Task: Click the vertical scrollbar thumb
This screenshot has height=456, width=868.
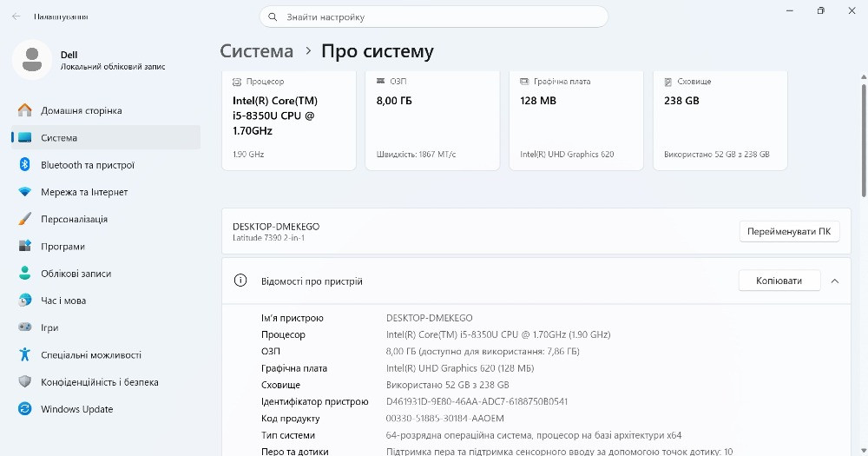Action: tap(865, 140)
